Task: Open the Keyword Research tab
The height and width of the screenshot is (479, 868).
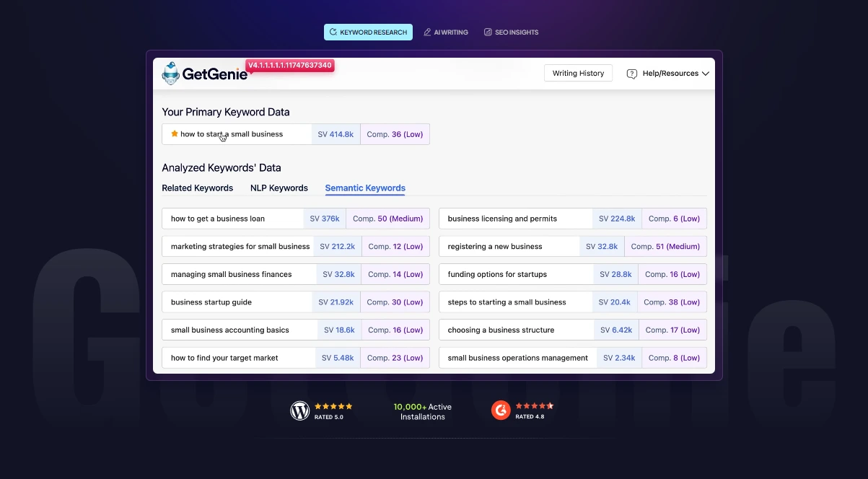Action: (368, 32)
